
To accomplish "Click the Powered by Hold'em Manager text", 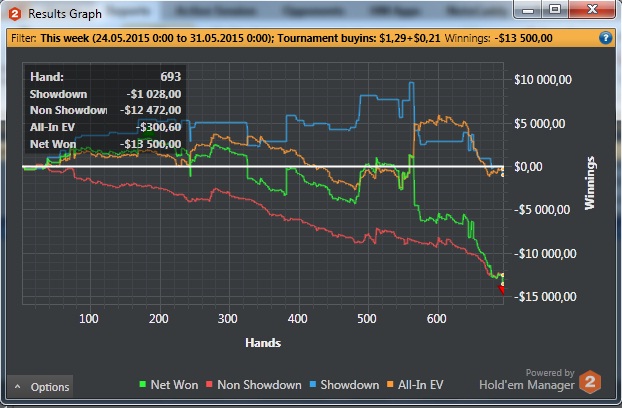I will [x=527, y=379].
